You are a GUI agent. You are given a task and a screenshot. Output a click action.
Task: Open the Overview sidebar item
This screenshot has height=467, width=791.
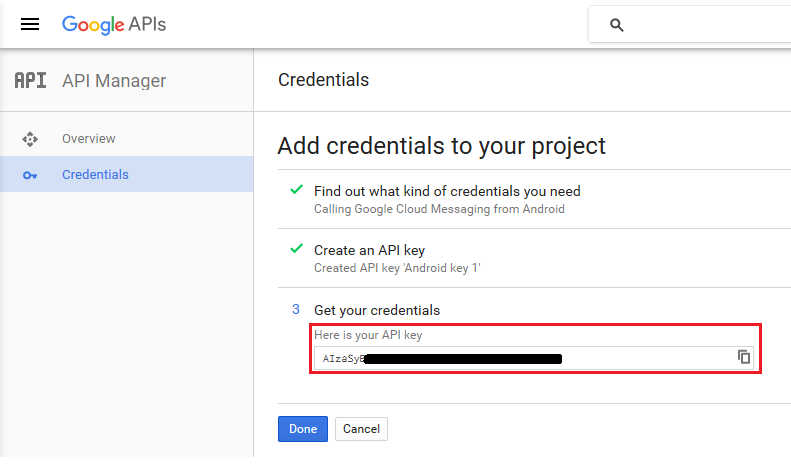pyautogui.click(x=127, y=139)
